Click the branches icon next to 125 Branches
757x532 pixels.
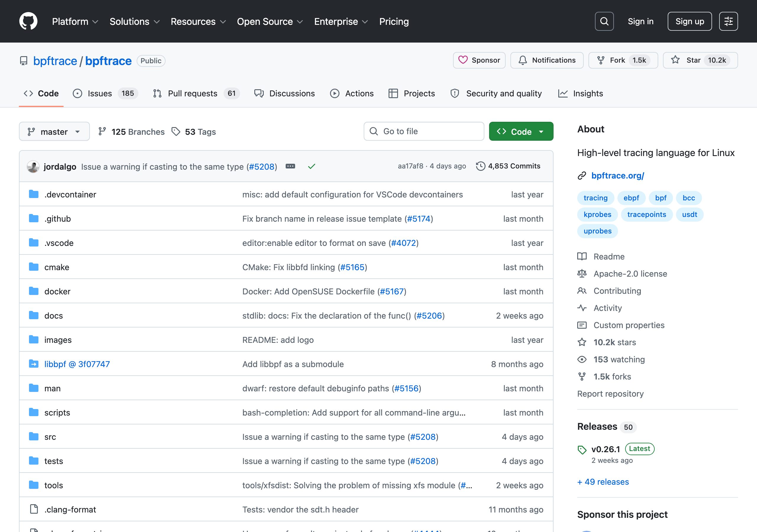tap(102, 132)
